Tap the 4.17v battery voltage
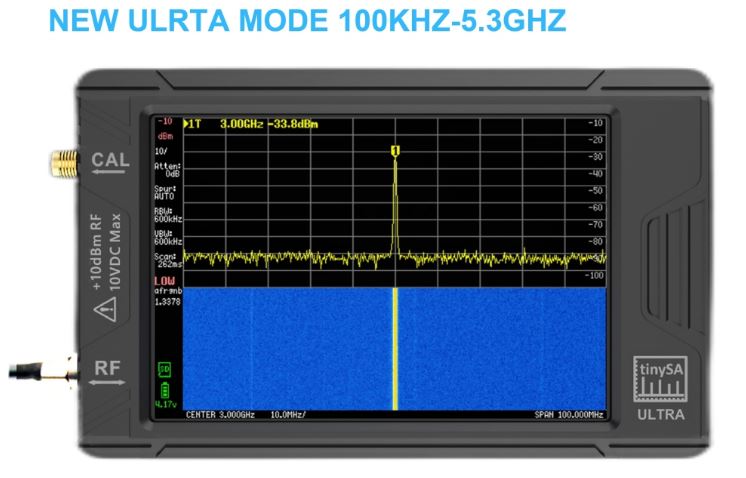This screenshot has width=746, height=478. (x=166, y=404)
